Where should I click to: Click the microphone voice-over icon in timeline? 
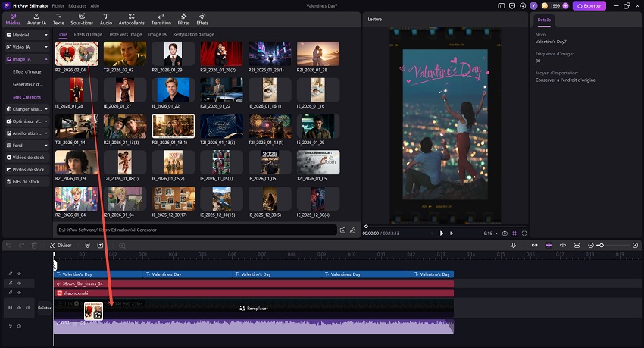click(514, 245)
